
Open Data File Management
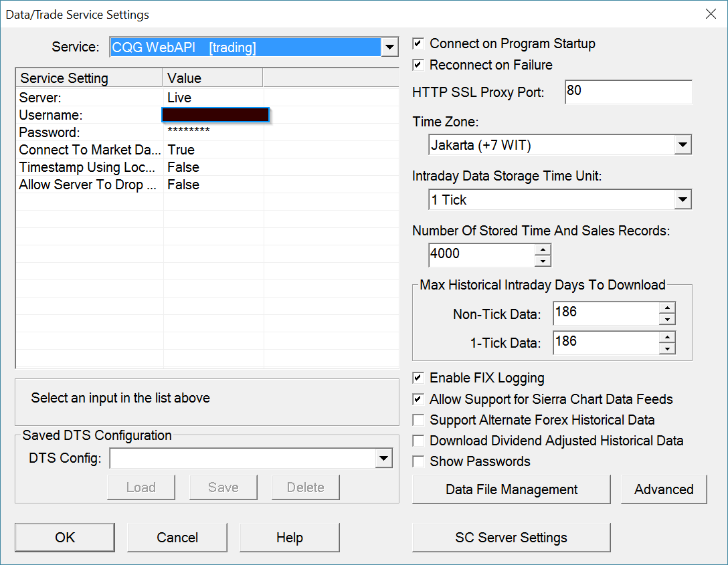click(511, 489)
